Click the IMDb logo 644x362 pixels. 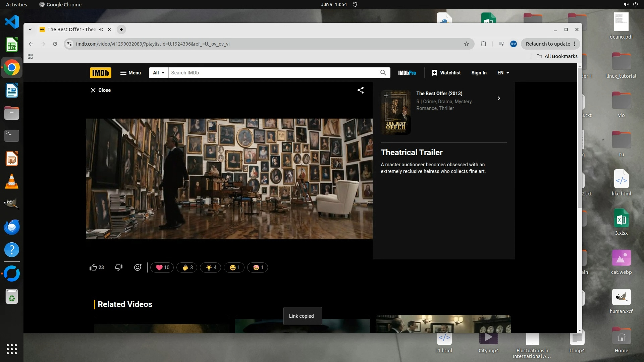(x=100, y=73)
